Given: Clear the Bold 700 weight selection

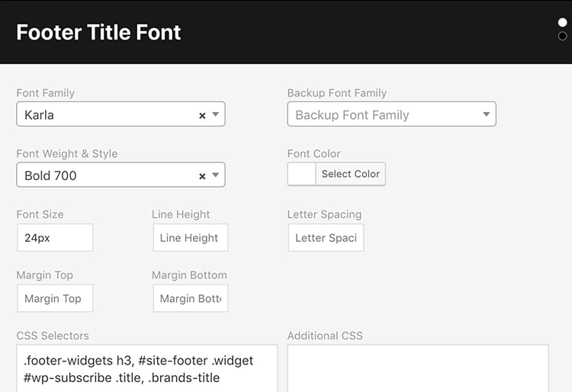Looking at the screenshot, I should 202,176.
